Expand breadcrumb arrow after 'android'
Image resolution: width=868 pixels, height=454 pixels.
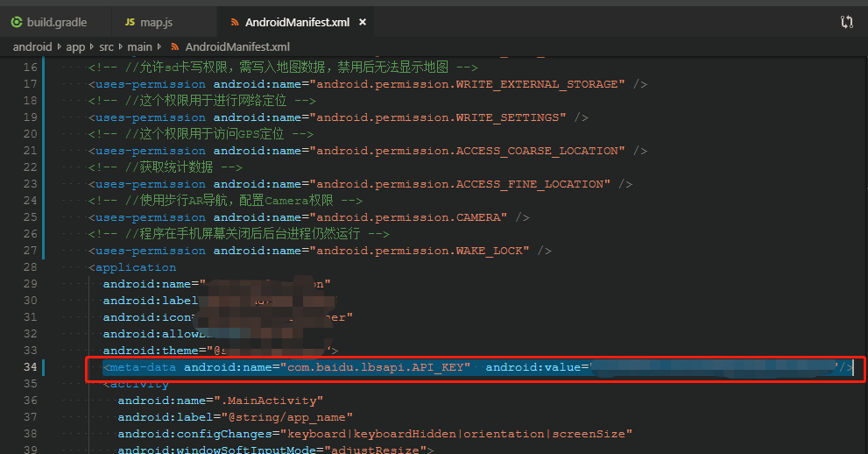tap(60, 47)
